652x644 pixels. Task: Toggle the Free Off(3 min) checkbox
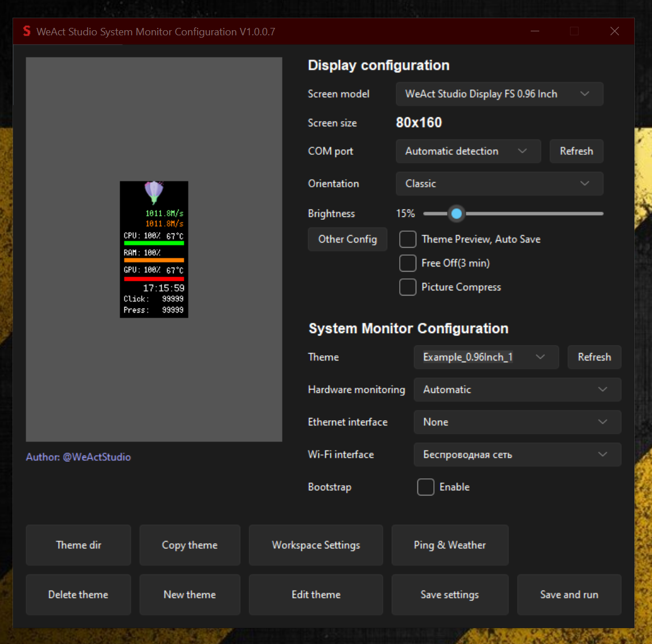point(408,263)
